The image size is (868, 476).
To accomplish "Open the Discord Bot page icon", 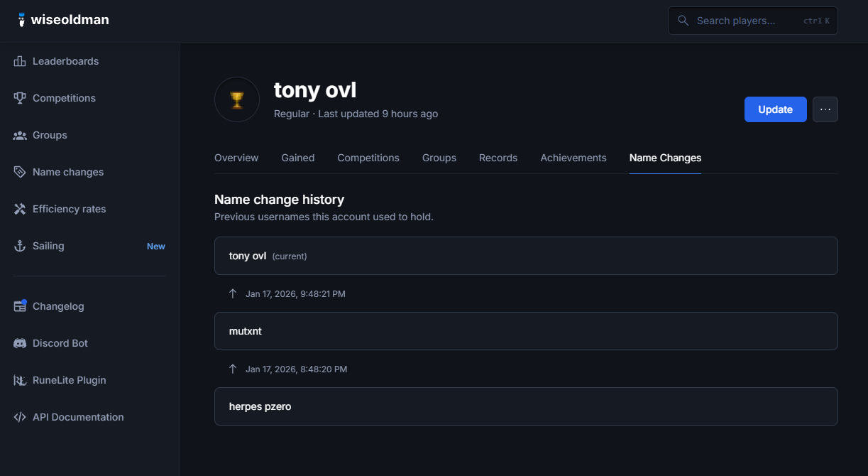I will pyautogui.click(x=19, y=343).
